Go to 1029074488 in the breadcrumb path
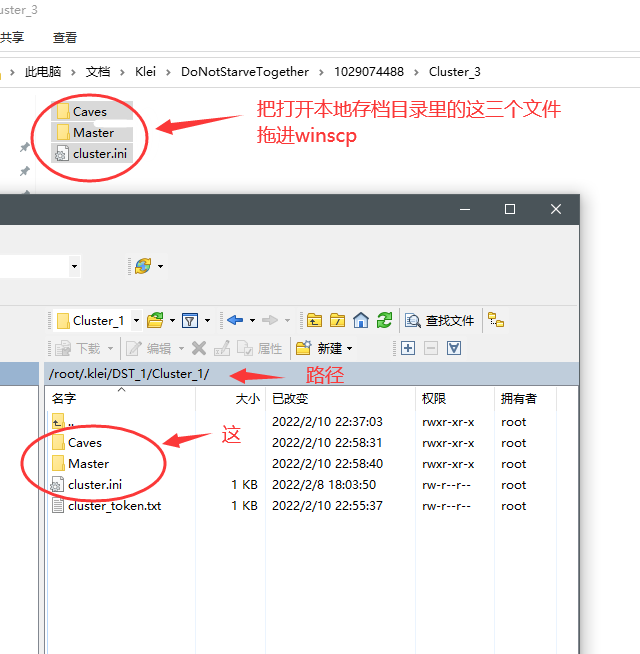 [369, 72]
